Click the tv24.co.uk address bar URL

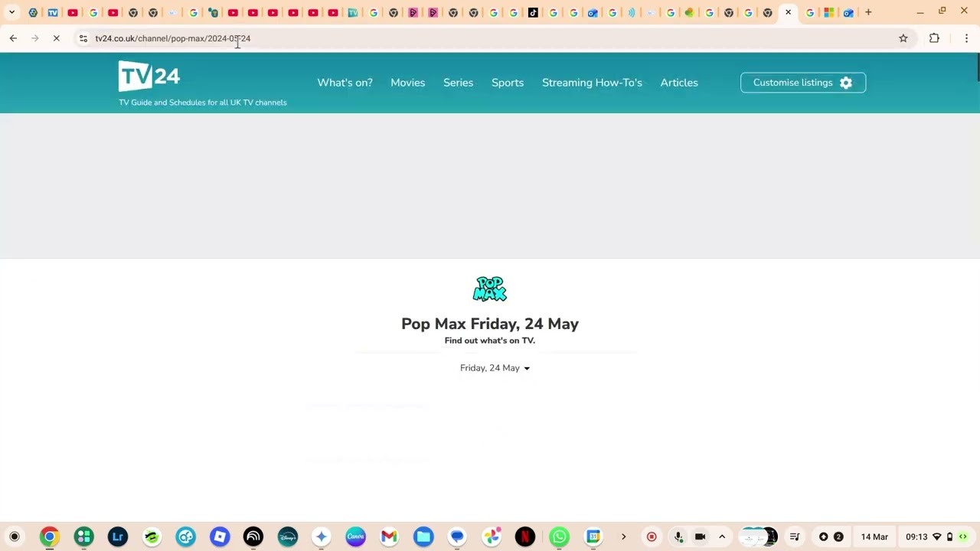pos(173,38)
